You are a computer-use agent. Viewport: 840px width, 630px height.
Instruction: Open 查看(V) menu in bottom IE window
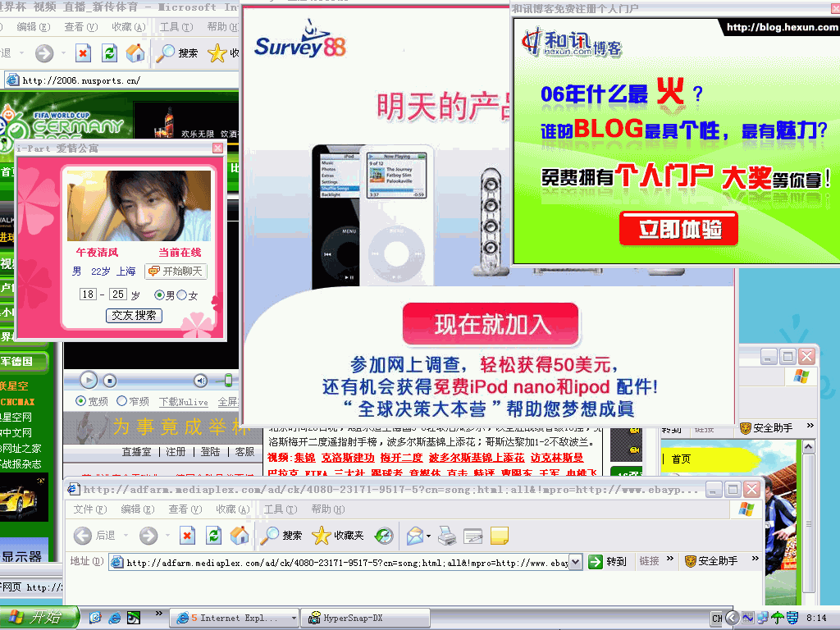[185, 509]
